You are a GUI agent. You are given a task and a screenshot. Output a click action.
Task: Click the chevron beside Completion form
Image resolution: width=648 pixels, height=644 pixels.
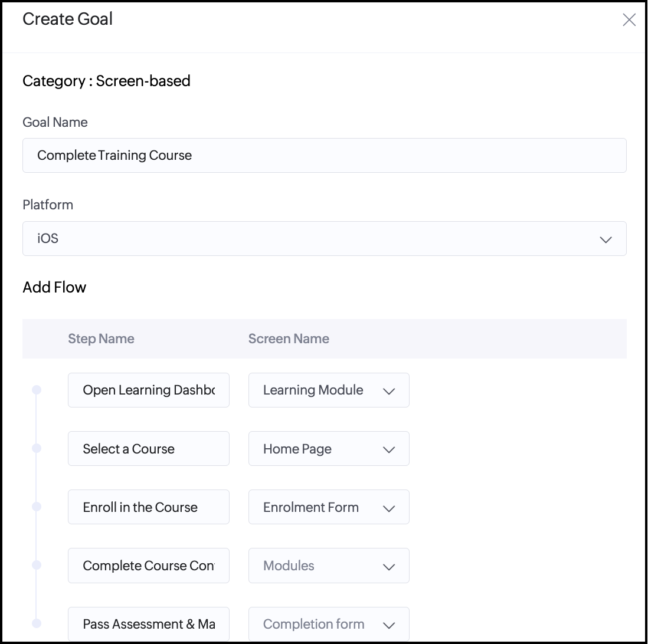tap(389, 625)
